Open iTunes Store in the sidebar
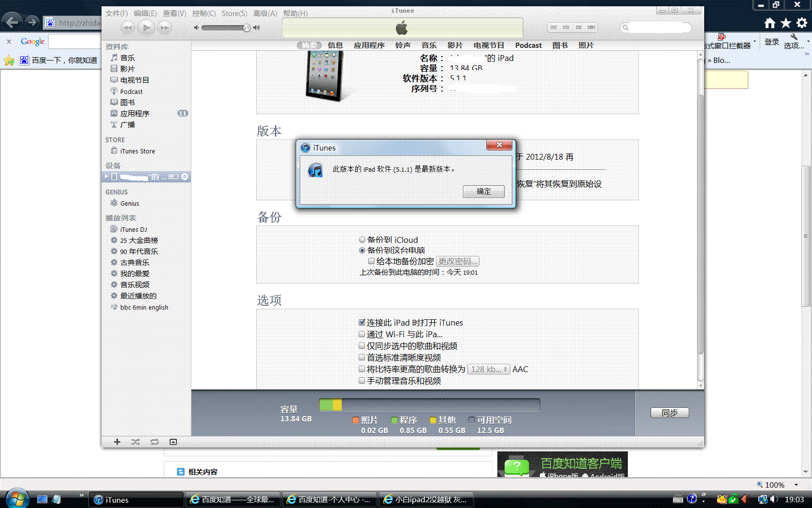This screenshot has height=508, width=812. [138, 151]
